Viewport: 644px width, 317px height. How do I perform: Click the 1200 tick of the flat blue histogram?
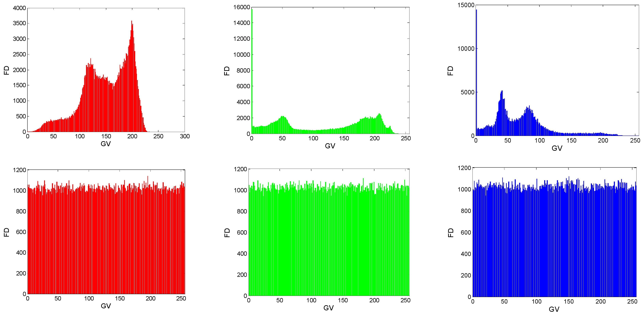464,168
